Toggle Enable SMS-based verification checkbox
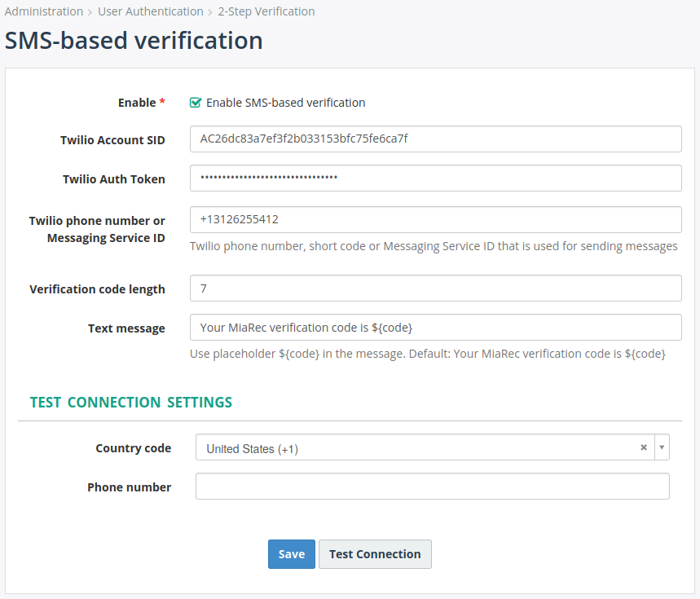 click(x=196, y=103)
